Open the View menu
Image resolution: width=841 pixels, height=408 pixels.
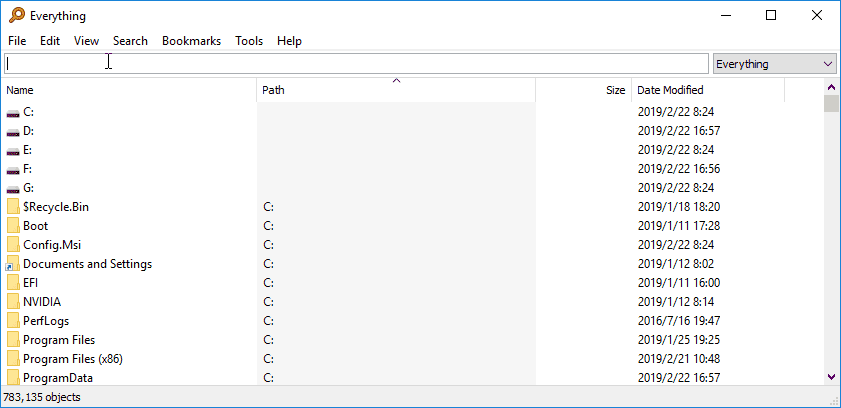pyautogui.click(x=86, y=41)
